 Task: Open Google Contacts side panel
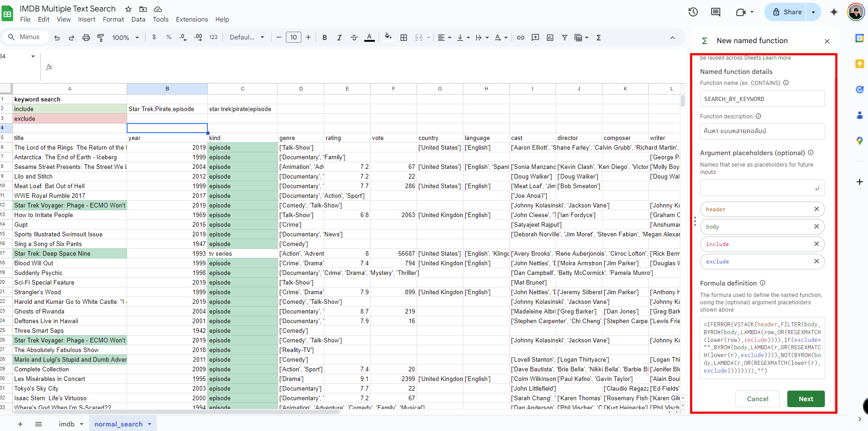(860, 115)
